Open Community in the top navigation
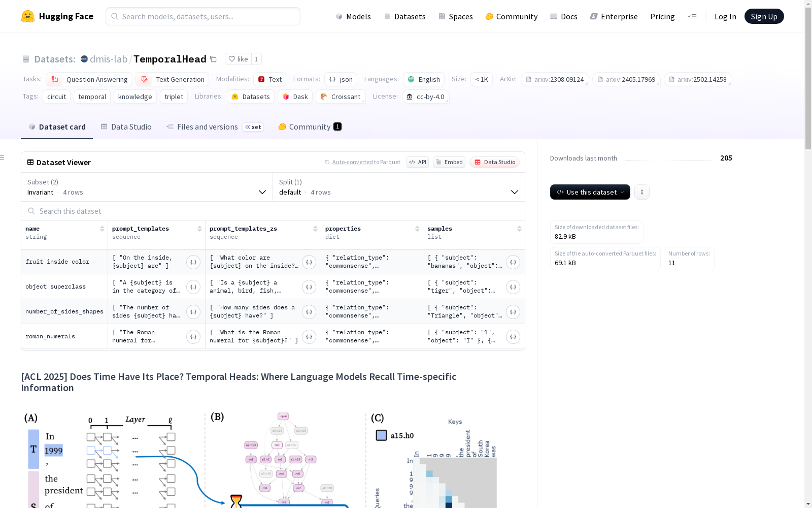This screenshot has height=508, width=812. [512, 16]
